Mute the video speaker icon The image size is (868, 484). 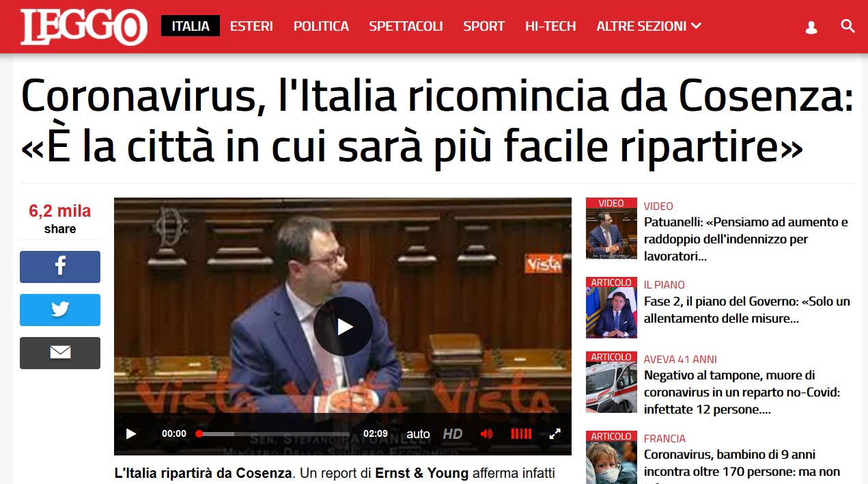tap(486, 433)
